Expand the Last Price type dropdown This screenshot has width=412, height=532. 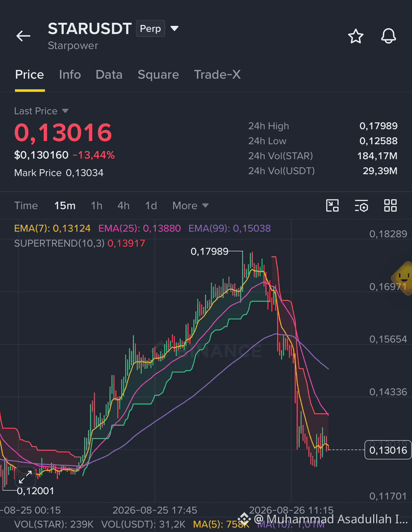coord(66,111)
